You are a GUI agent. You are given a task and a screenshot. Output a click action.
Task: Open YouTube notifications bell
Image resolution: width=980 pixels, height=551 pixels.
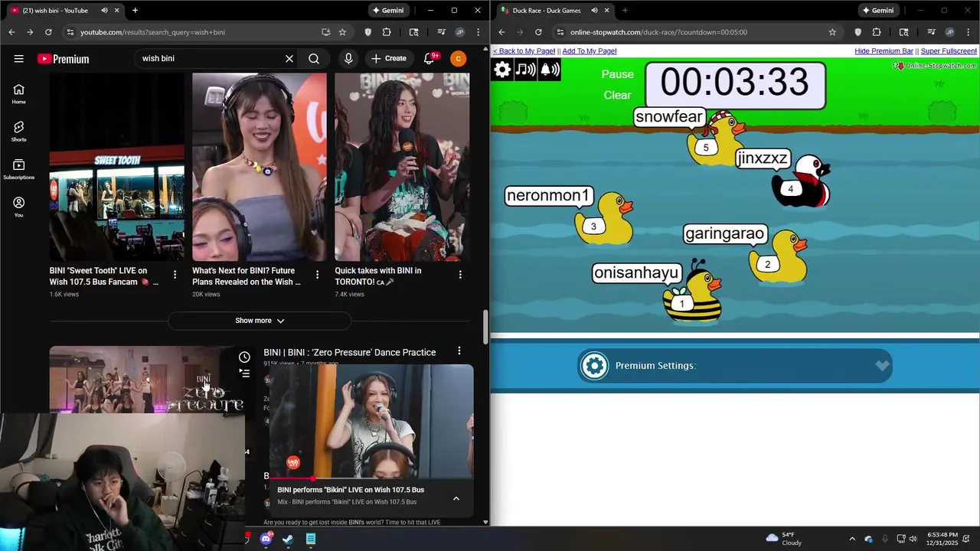click(430, 58)
